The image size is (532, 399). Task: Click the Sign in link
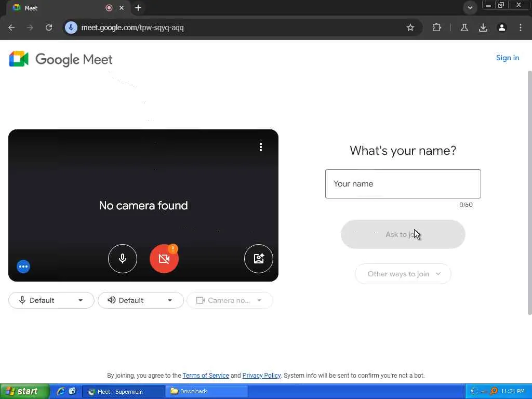[x=508, y=58]
